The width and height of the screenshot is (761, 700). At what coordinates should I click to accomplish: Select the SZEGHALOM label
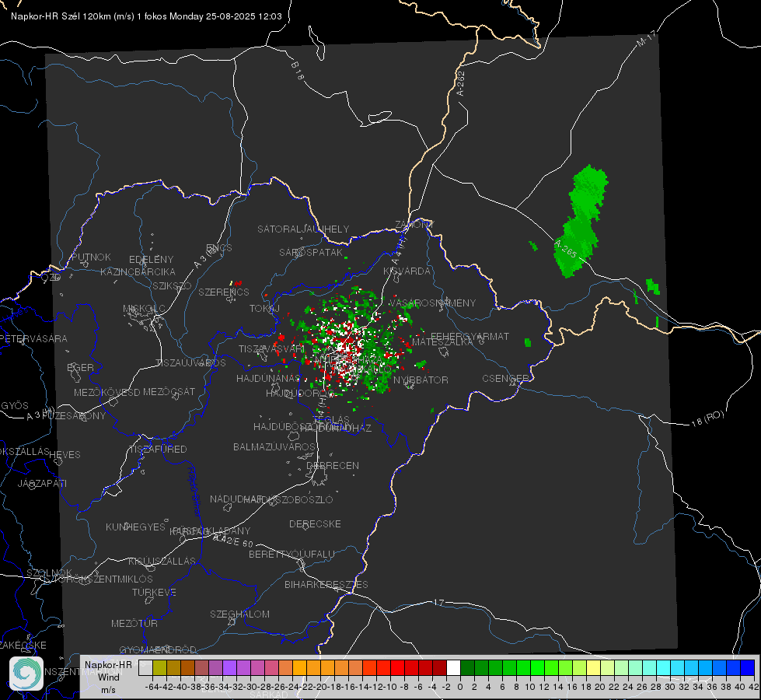239,614
